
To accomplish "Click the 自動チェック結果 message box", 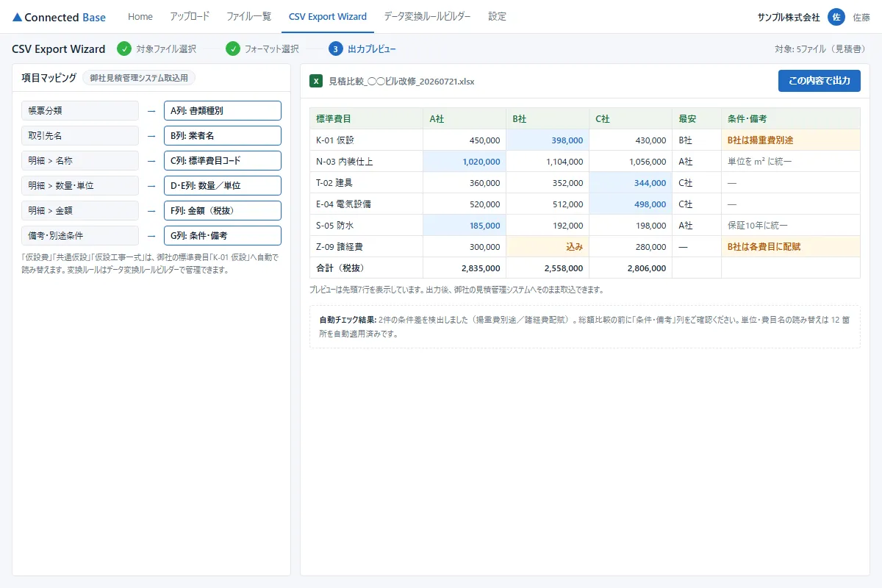I will (x=585, y=326).
